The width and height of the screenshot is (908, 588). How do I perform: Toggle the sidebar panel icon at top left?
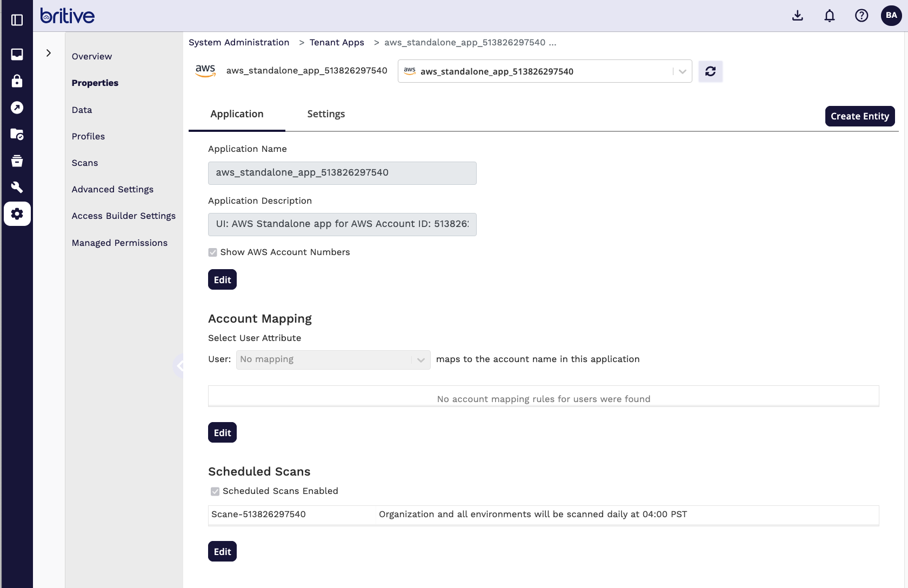(17, 20)
